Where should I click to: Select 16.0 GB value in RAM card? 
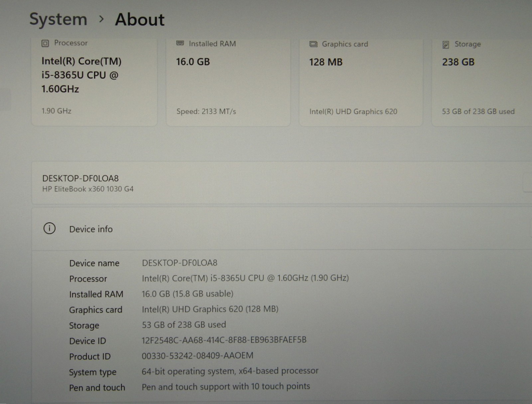(x=193, y=62)
